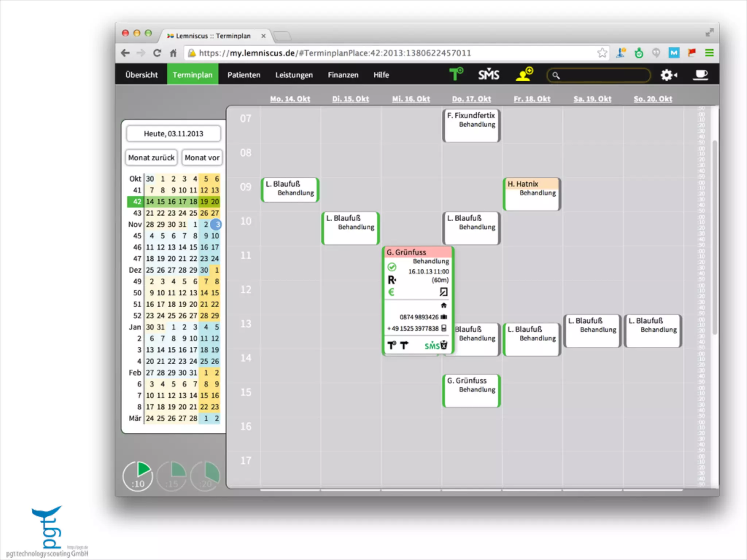Click the new appointment T icon in the top bar
This screenshot has width=747, height=560.
coord(456,74)
